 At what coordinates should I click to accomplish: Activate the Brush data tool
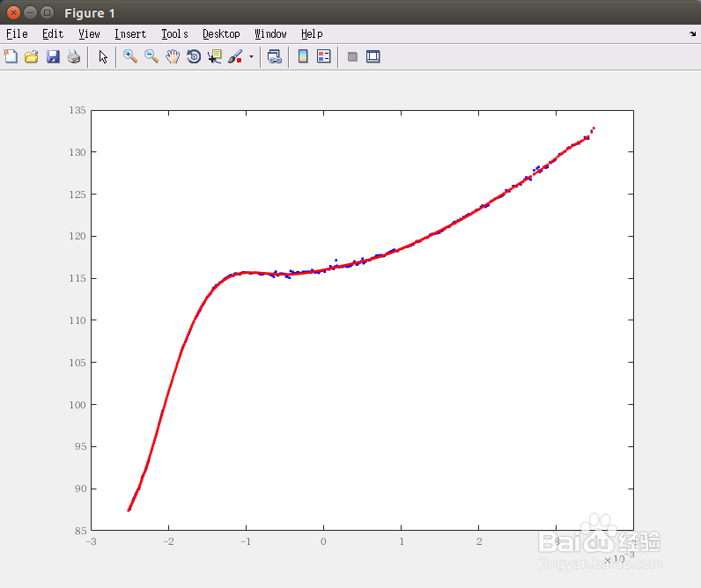tap(235, 56)
